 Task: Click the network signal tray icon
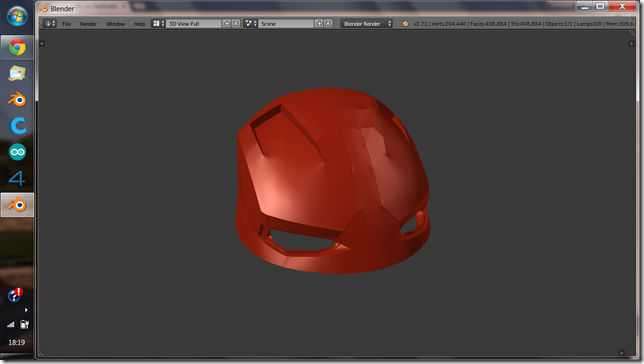point(11,325)
